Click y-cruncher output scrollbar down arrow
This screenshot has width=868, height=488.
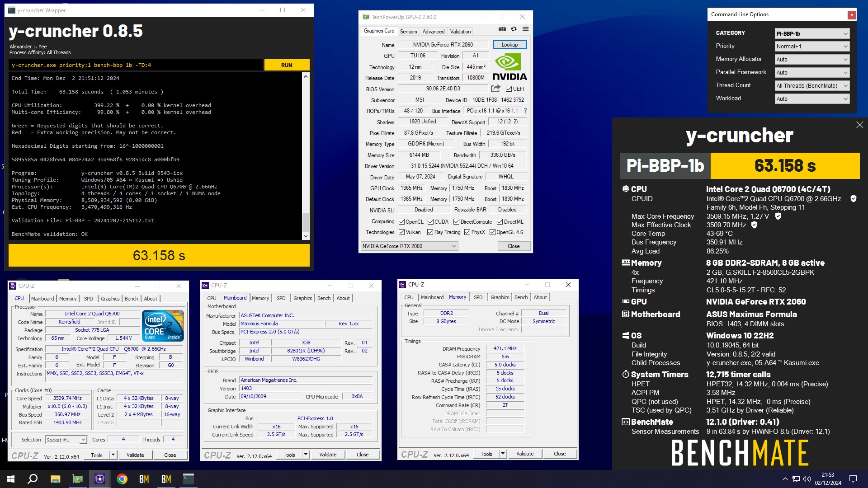pos(306,236)
